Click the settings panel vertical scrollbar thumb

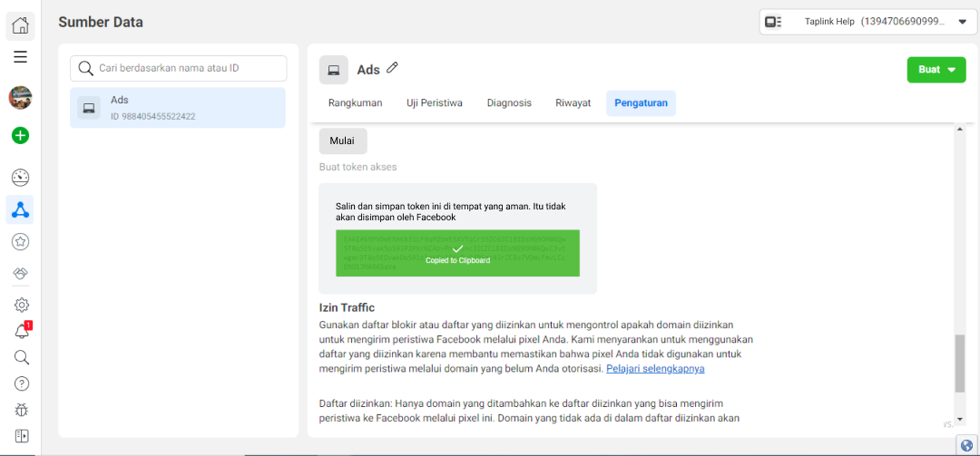pos(959,363)
